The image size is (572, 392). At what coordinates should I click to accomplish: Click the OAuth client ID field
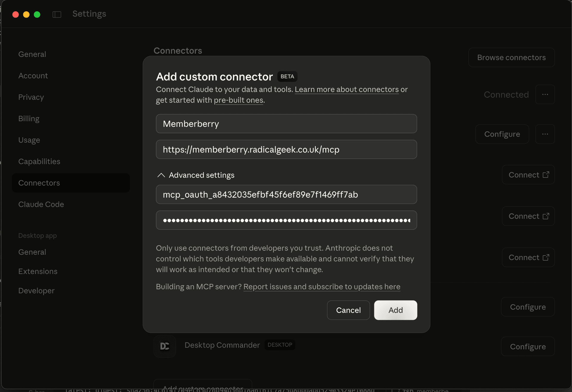coord(286,195)
